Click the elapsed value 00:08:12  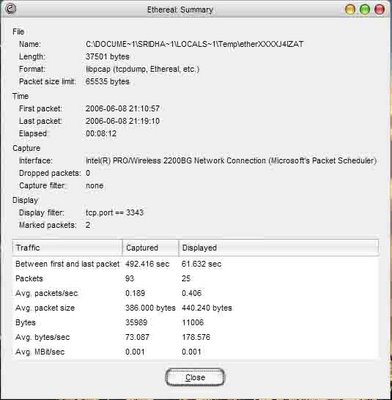[x=101, y=134]
